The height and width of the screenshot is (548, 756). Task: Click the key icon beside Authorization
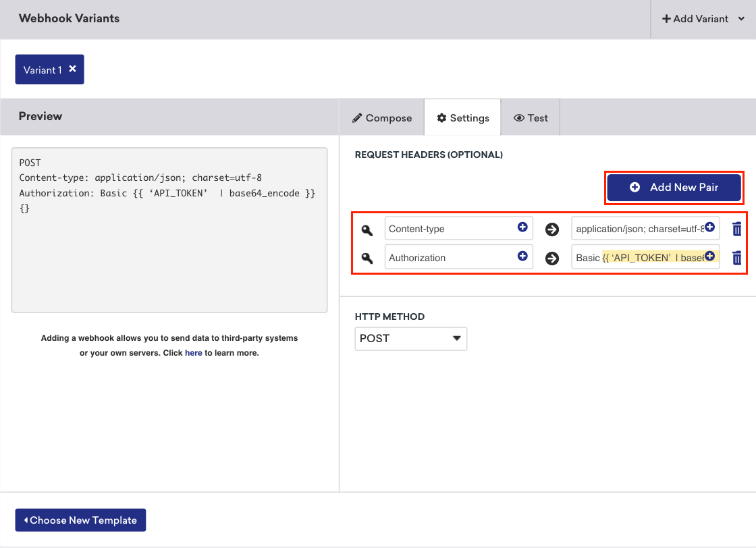(x=367, y=258)
